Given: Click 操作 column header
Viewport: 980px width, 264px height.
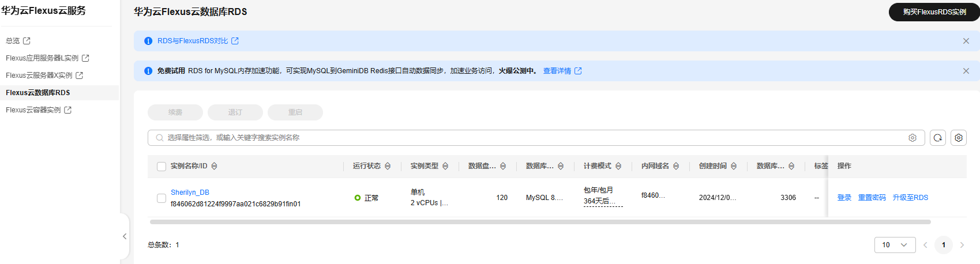Looking at the screenshot, I should click(x=844, y=166).
